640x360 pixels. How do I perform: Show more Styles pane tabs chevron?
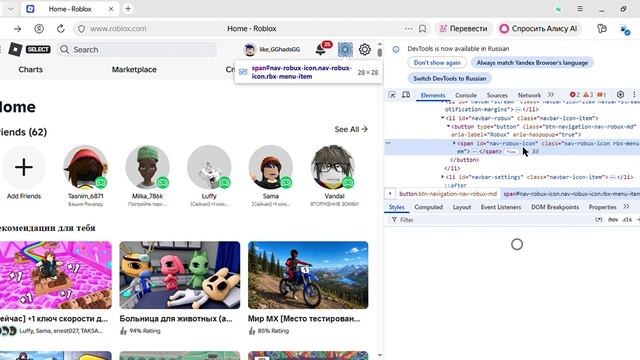[626, 207]
